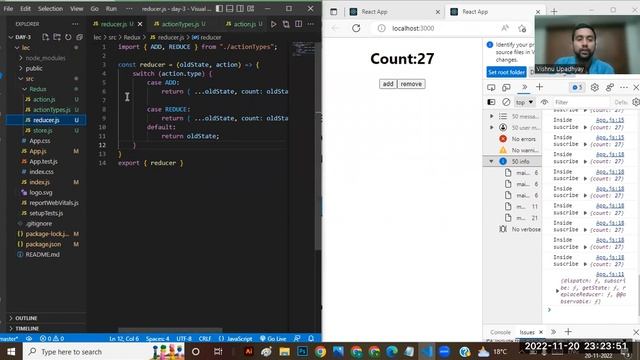Expand the public folder

tap(34, 68)
